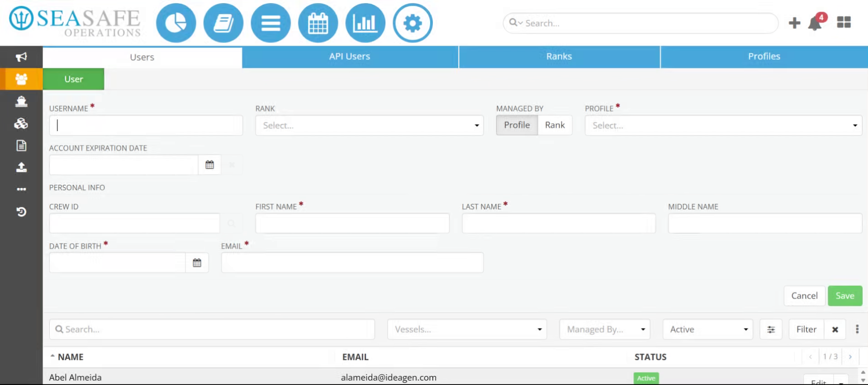Set Managed By to Profile
This screenshot has width=868, height=385.
click(x=517, y=125)
